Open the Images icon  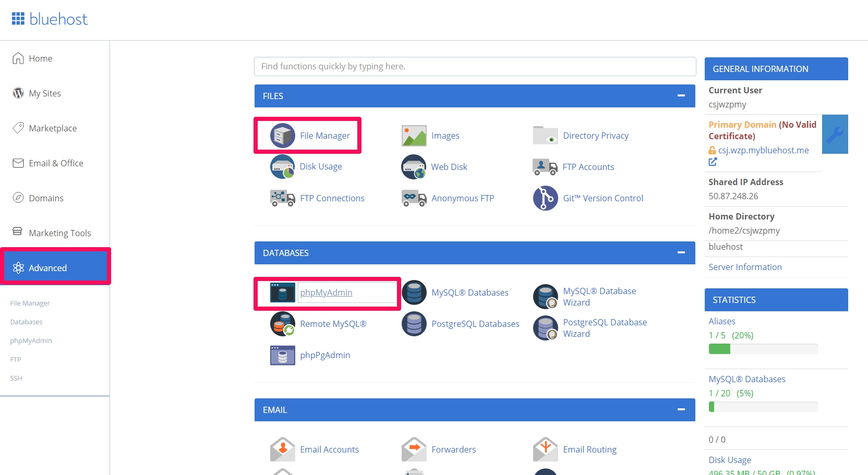tap(414, 136)
